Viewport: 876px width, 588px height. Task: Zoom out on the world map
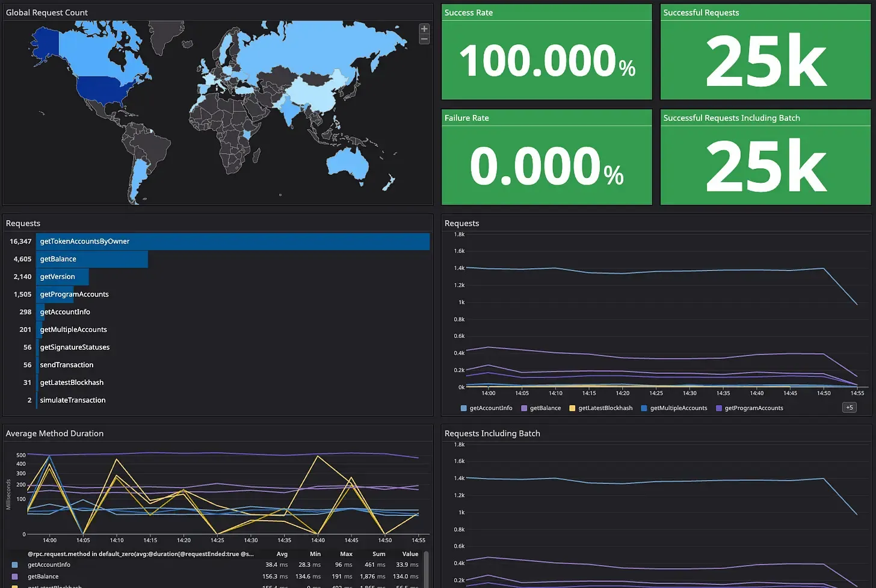point(424,39)
